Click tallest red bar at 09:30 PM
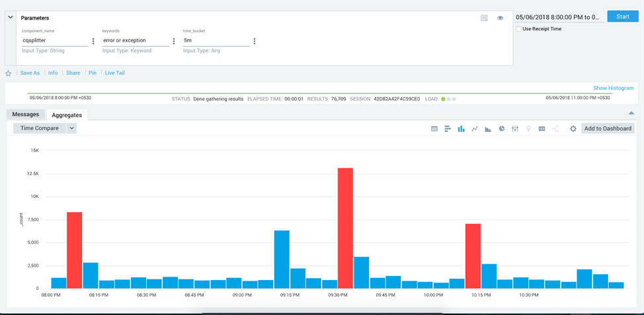The image size is (644, 315). (345, 228)
